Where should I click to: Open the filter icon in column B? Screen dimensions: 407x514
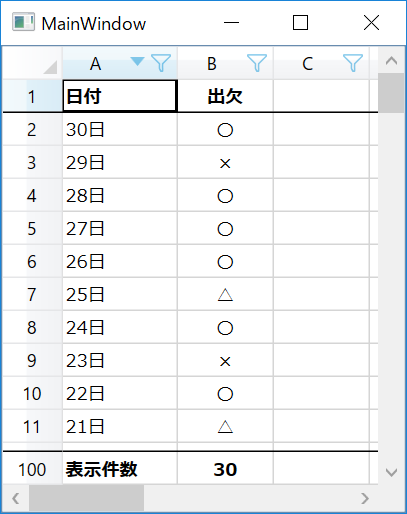(x=257, y=63)
